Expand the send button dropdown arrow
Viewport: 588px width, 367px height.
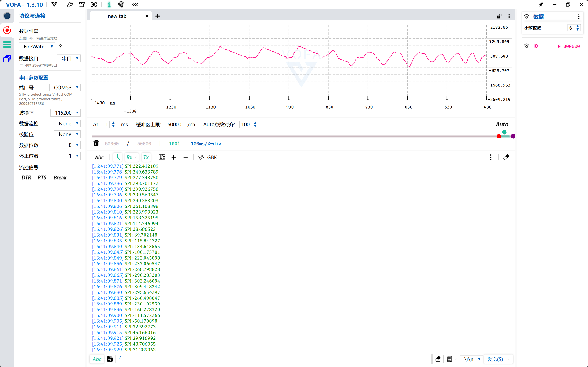coord(509,359)
